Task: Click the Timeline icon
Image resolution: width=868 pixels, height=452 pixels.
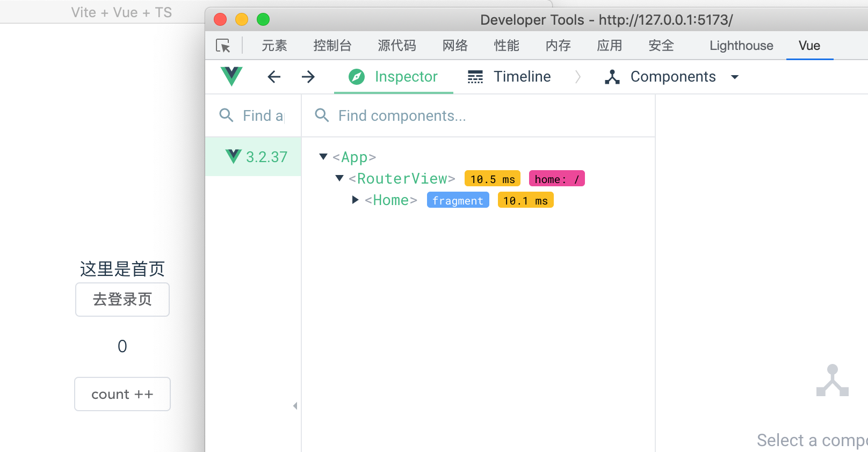Action: click(475, 77)
